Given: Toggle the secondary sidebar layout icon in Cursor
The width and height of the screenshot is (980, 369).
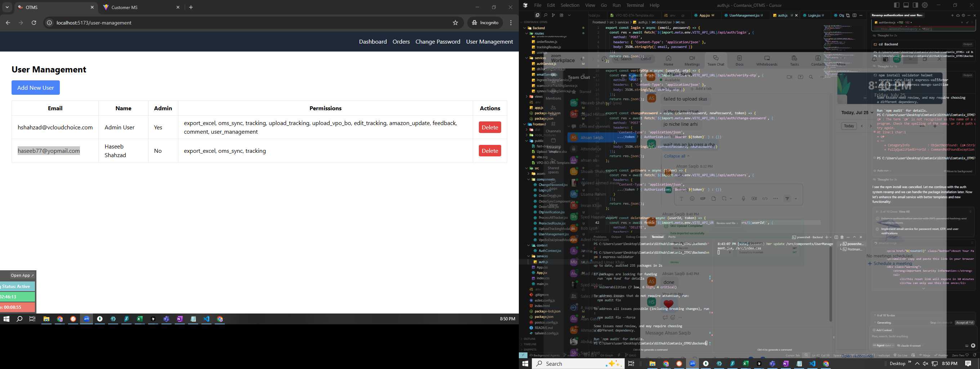Looking at the screenshot, I should [915, 5].
